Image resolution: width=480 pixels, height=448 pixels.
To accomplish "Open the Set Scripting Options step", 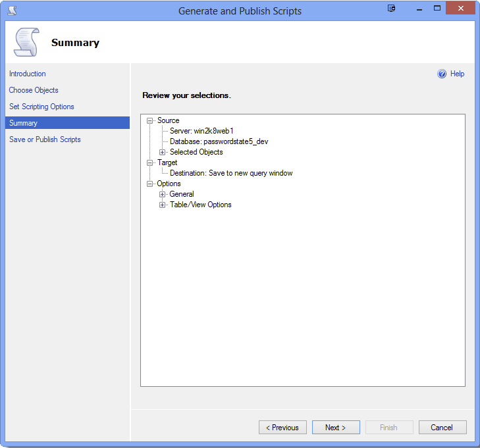I will pyautogui.click(x=41, y=107).
